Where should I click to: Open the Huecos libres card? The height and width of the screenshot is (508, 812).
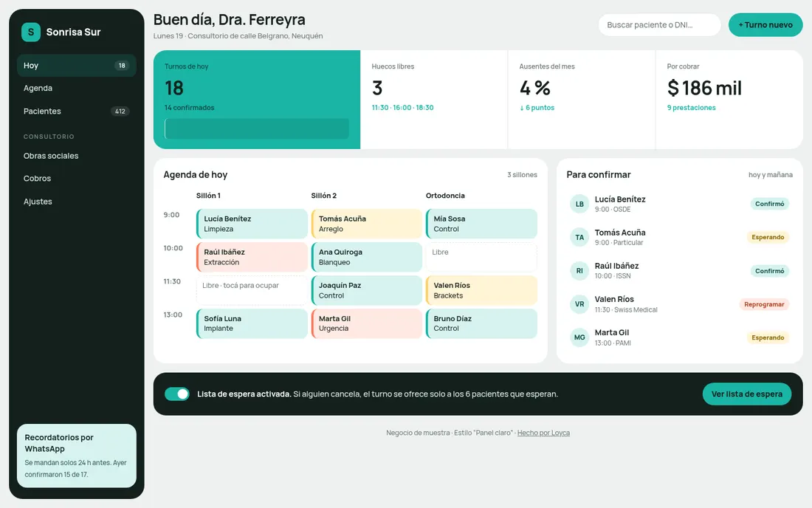pos(434,100)
